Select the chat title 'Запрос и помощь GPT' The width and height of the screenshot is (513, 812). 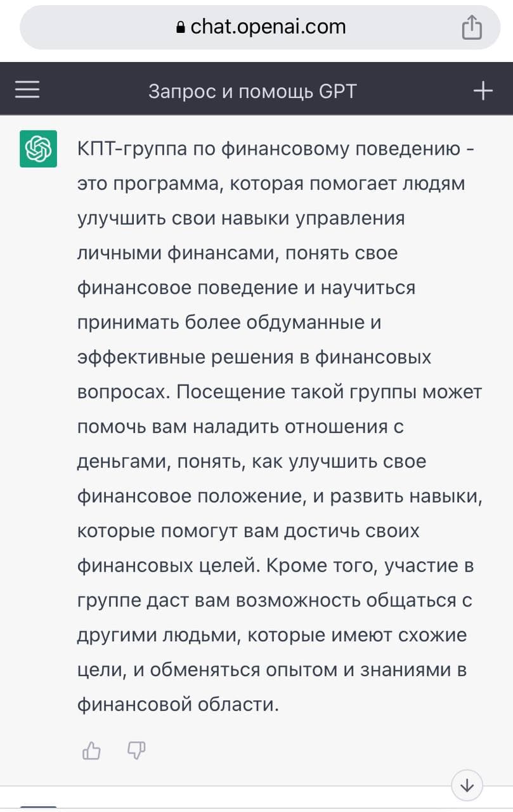point(254,89)
